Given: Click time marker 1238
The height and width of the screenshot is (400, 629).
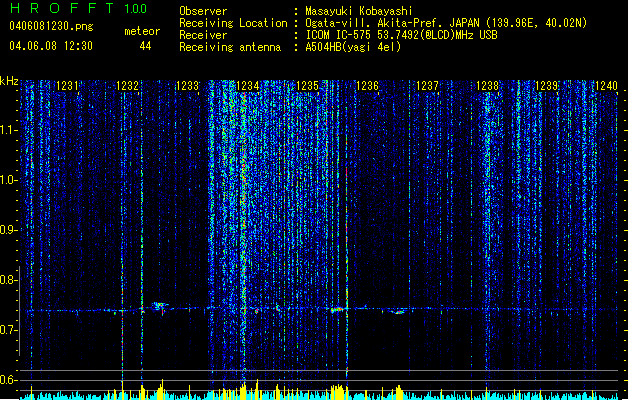Looking at the screenshot, I should pos(487,86).
